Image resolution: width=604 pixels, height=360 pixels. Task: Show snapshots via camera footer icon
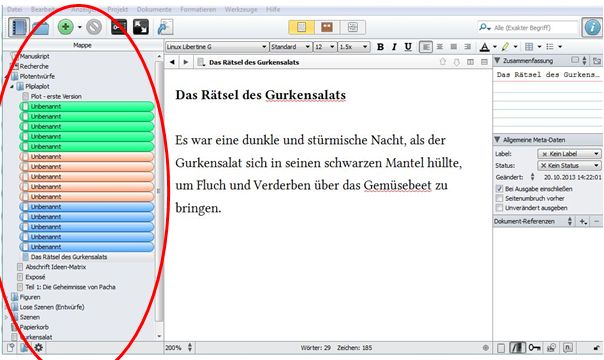tap(551, 348)
